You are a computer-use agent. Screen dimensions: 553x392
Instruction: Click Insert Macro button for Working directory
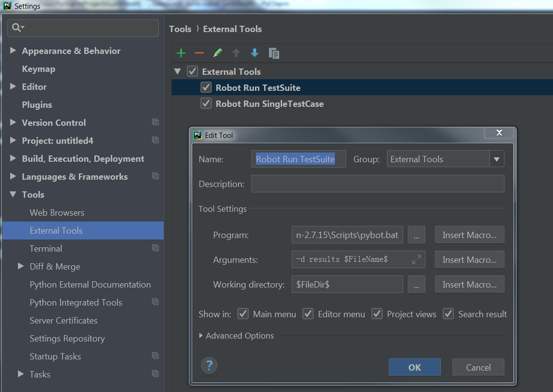(x=469, y=284)
